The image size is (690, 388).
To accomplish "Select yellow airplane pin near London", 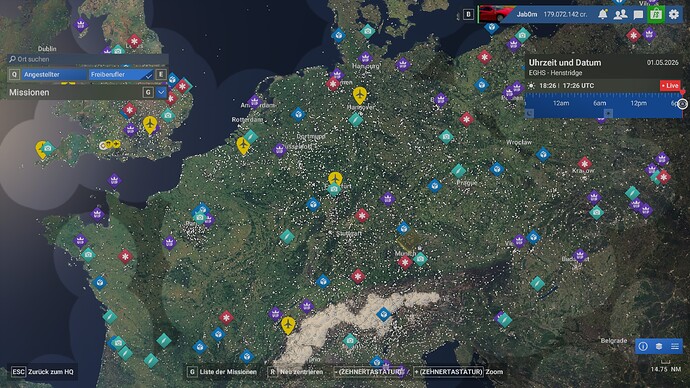I will coord(150,124).
